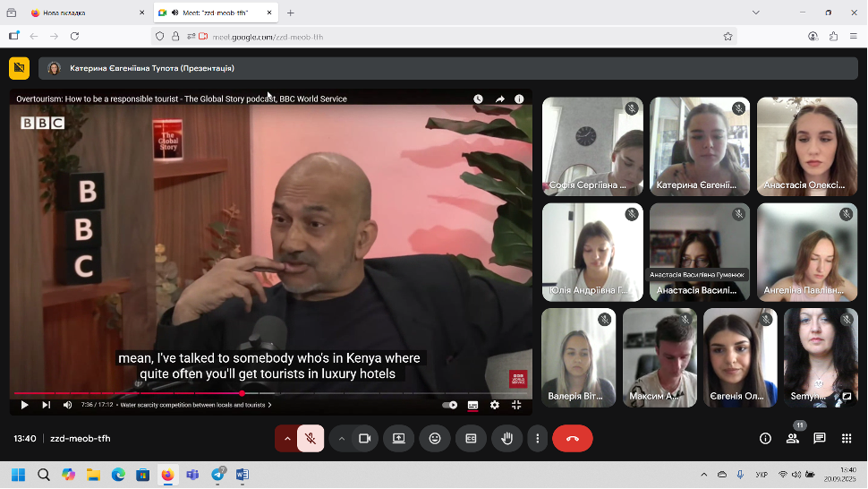Select the Meet zzd-meob-tfh browser tab
The height and width of the screenshot is (489, 868).
[x=210, y=13]
